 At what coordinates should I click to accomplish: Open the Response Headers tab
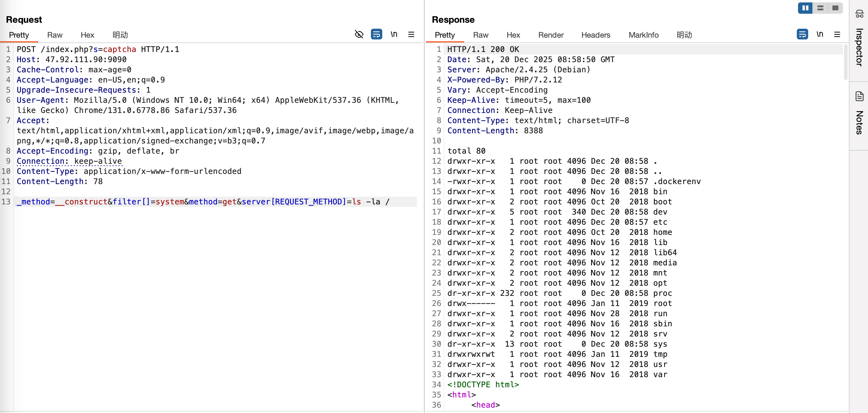tap(596, 35)
